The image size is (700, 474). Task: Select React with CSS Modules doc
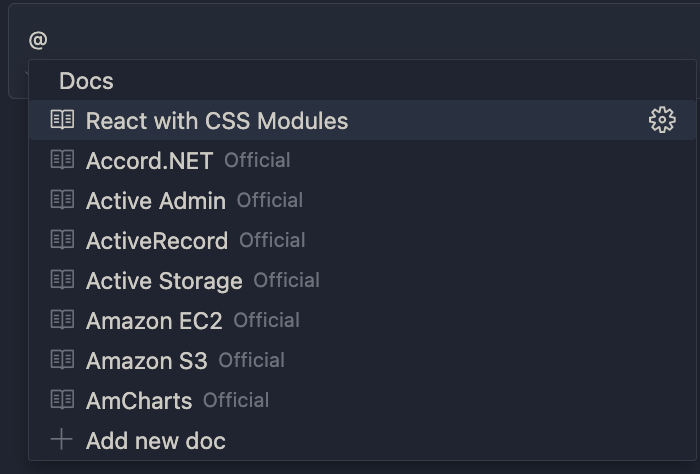pyautogui.click(x=362, y=120)
